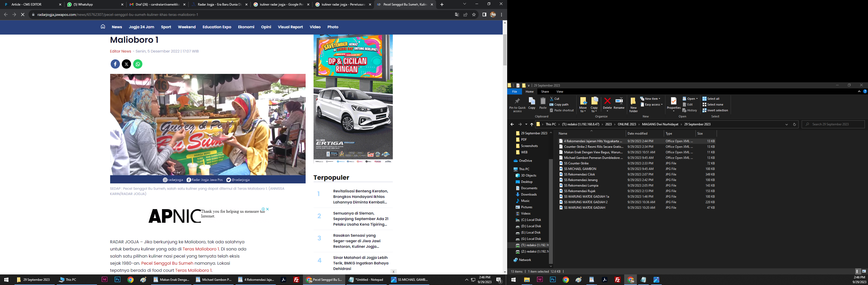868x285 pixels.
Task: Collapse the Explorer ribbon with the chevron
Action: point(859,92)
